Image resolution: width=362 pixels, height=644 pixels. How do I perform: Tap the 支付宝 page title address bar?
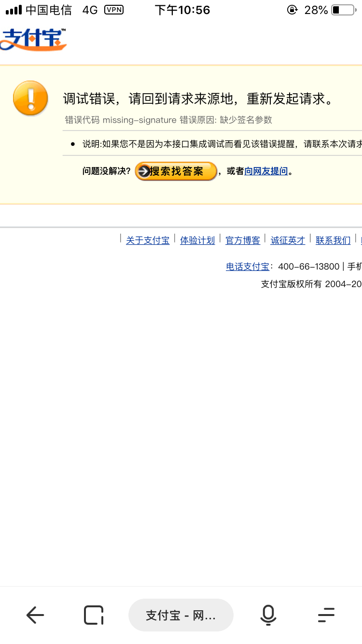click(181, 615)
